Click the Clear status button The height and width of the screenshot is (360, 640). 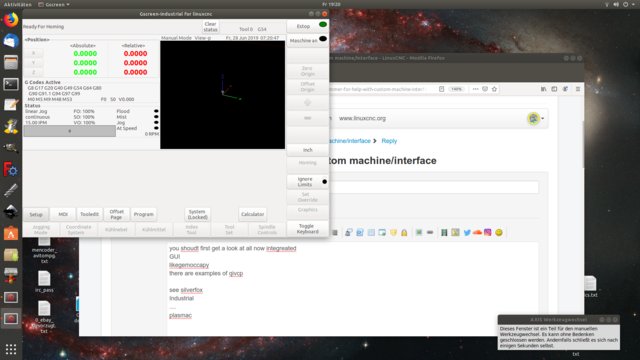click(x=211, y=27)
